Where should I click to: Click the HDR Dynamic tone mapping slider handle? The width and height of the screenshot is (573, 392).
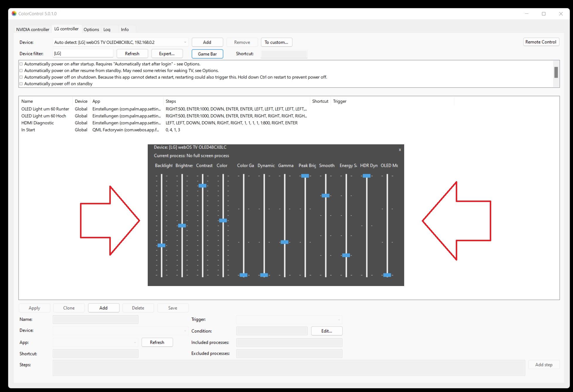click(367, 176)
